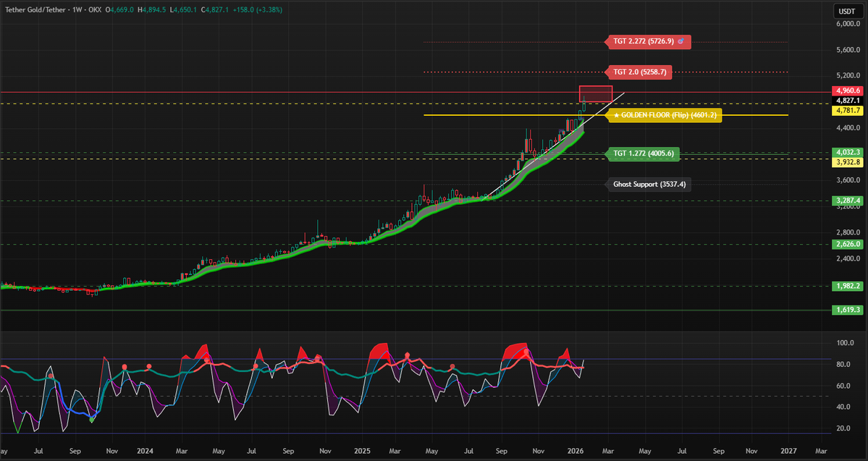The width and height of the screenshot is (868, 461).
Task: Select the TGT 2.0 (5258.7) target label
Action: pos(640,72)
